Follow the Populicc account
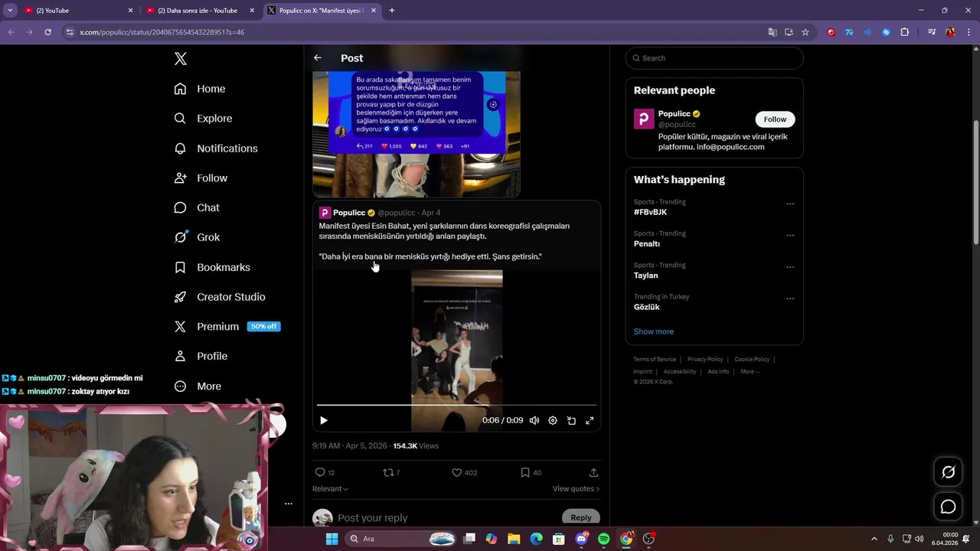The image size is (980, 551). (x=775, y=119)
